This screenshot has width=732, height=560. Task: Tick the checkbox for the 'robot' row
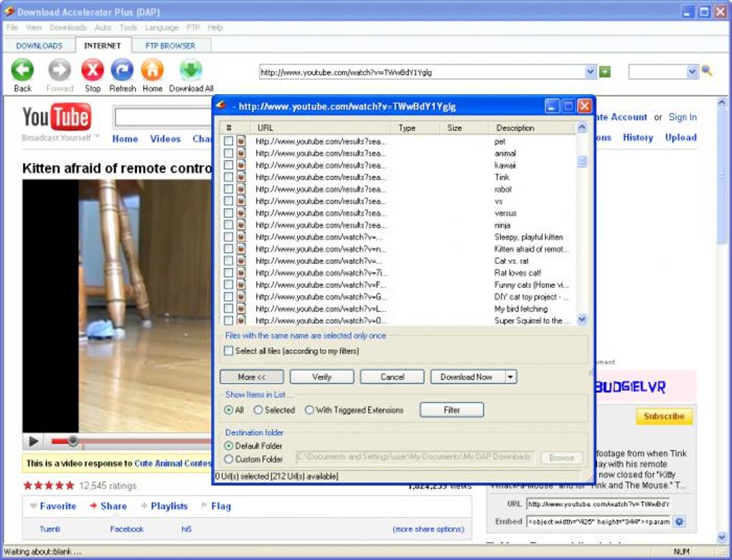point(228,190)
